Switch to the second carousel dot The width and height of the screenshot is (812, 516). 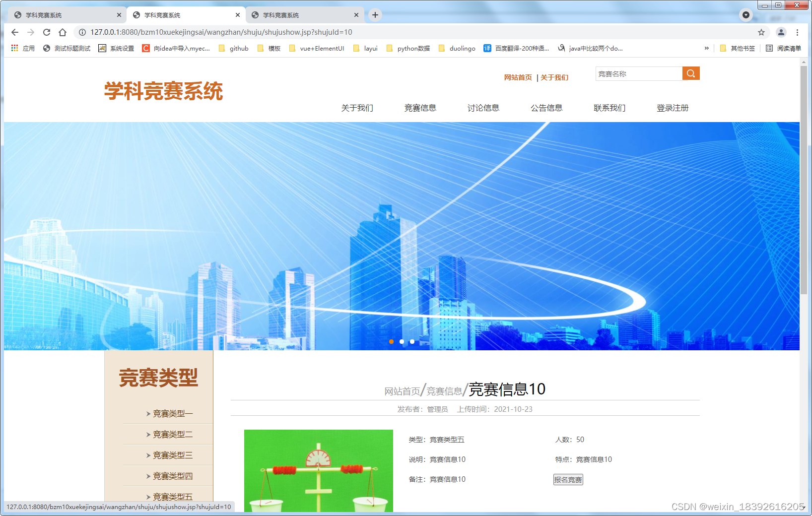pyautogui.click(x=402, y=341)
